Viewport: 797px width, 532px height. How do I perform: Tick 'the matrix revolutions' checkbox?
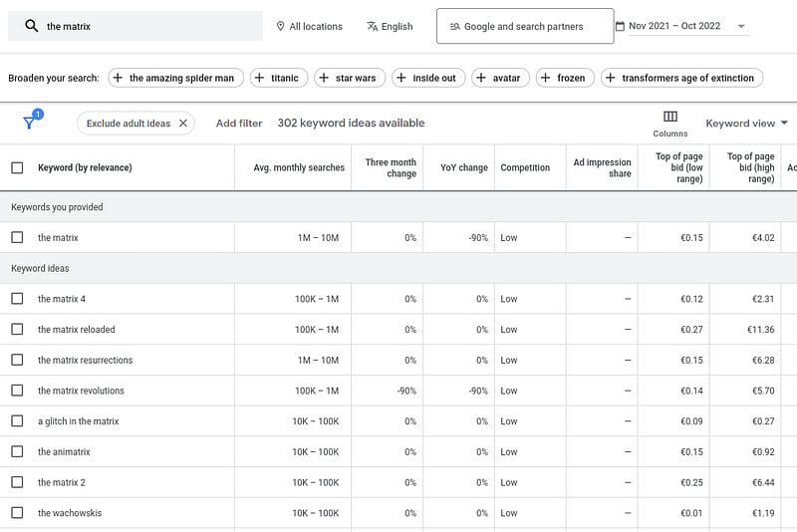[x=17, y=391]
